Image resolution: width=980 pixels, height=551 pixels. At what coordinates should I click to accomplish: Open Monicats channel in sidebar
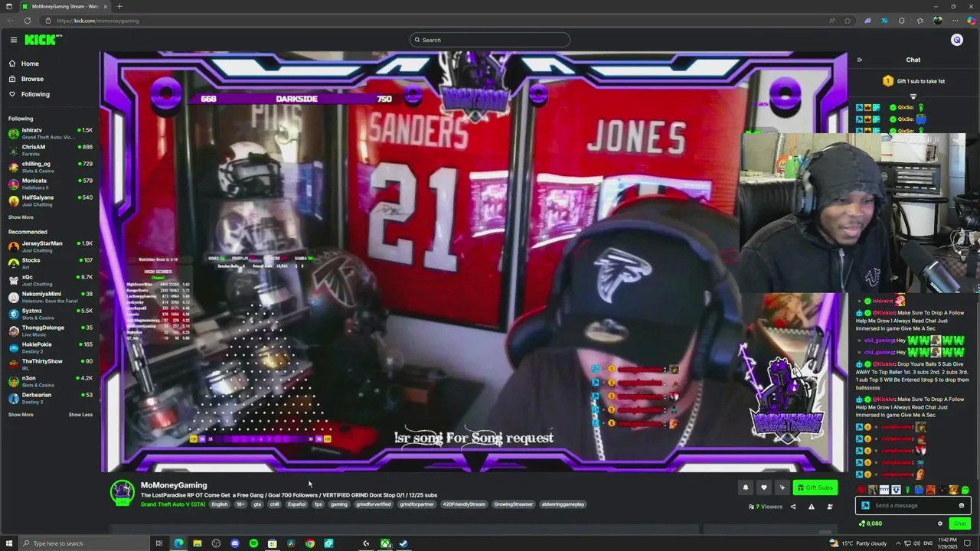tap(50, 184)
